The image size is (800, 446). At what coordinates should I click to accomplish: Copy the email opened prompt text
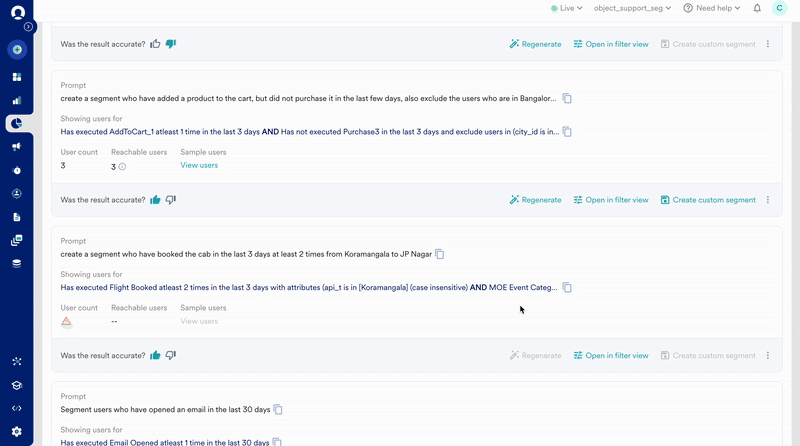pos(278,409)
